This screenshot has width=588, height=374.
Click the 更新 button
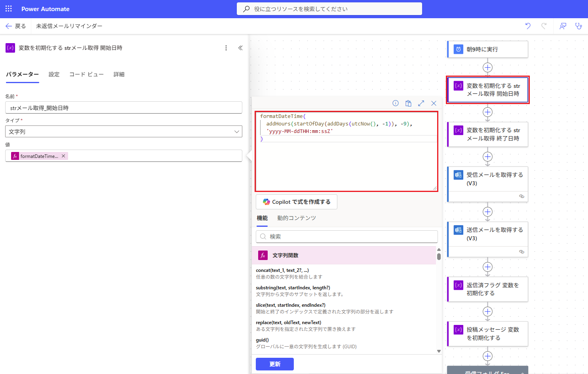[x=275, y=364]
